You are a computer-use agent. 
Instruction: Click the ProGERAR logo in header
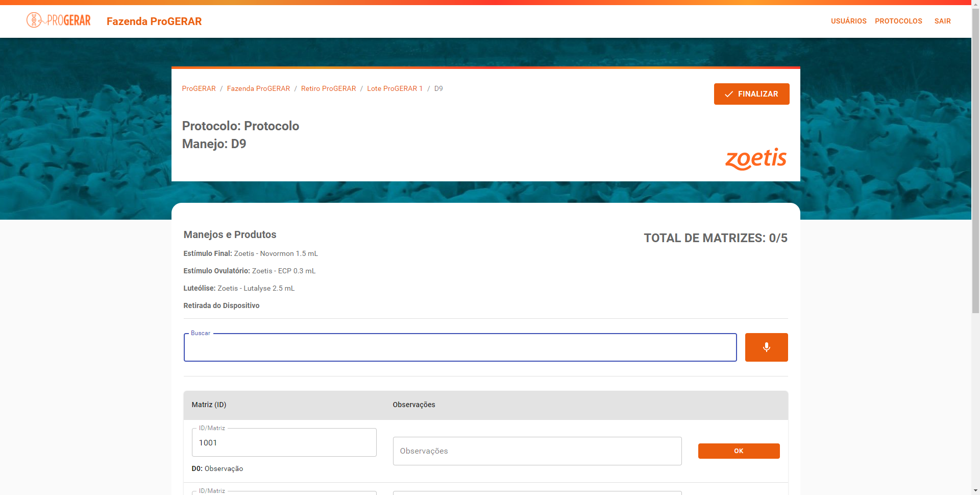pos(59,20)
